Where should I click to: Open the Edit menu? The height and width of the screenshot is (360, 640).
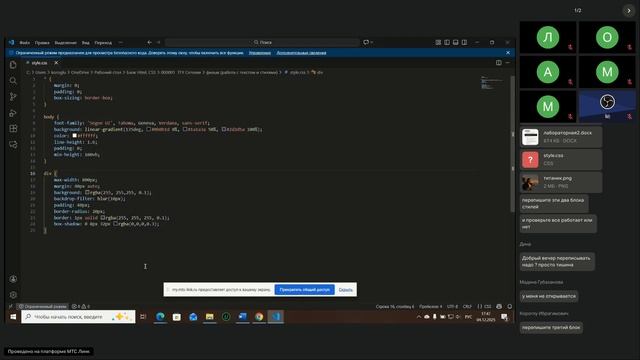42,42
